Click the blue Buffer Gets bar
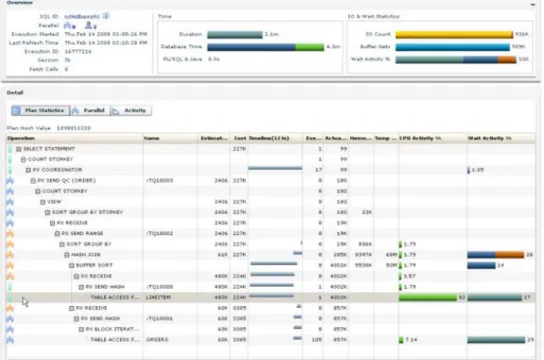The width and height of the screenshot is (544, 360). tap(452, 47)
